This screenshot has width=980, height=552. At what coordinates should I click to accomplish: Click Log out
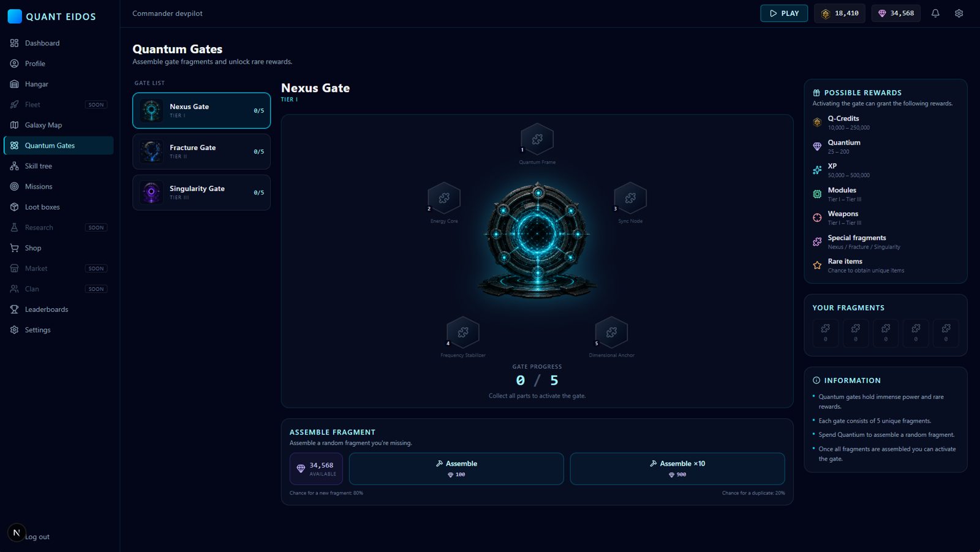(x=37, y=537)
